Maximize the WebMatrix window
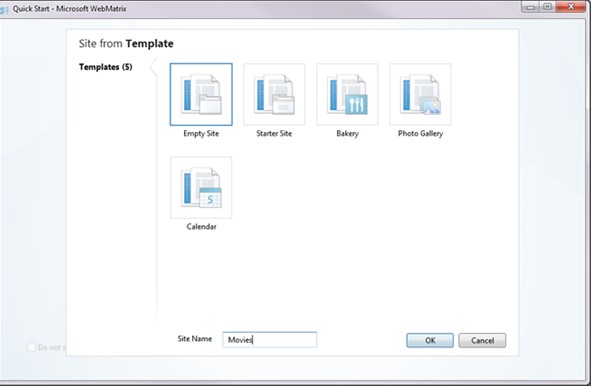 (547, 7)
